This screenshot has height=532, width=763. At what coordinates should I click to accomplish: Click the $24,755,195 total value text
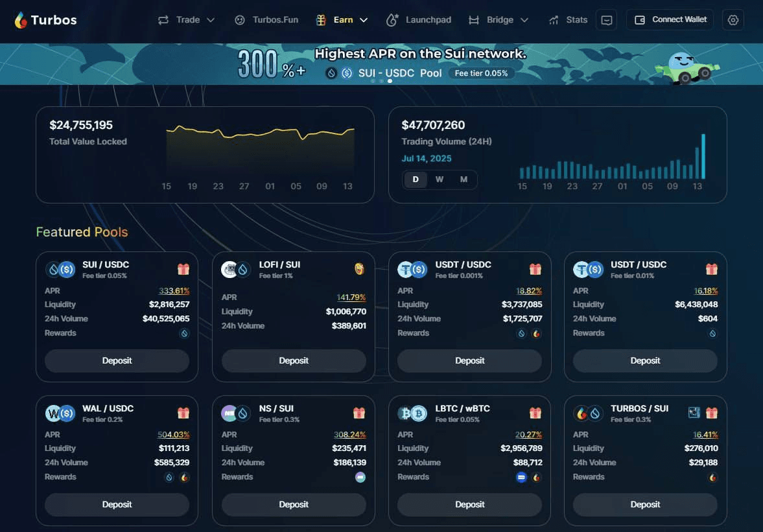pos(81,126)
